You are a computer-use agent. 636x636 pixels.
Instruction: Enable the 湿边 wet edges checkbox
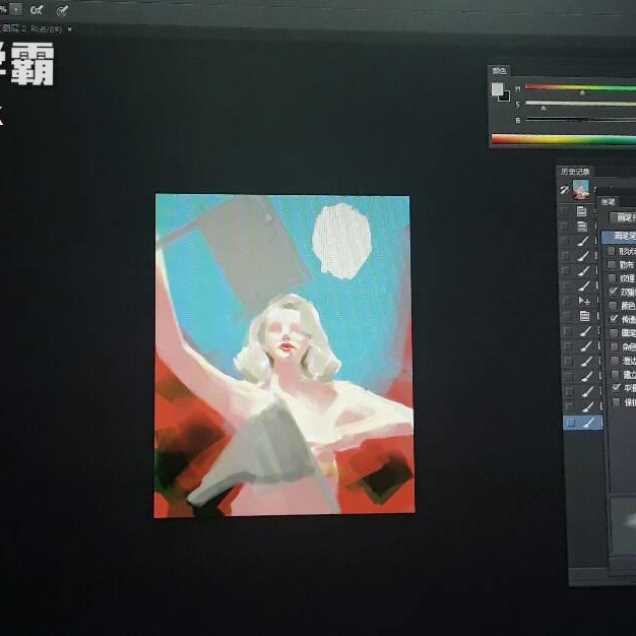(x=615, y=360)
